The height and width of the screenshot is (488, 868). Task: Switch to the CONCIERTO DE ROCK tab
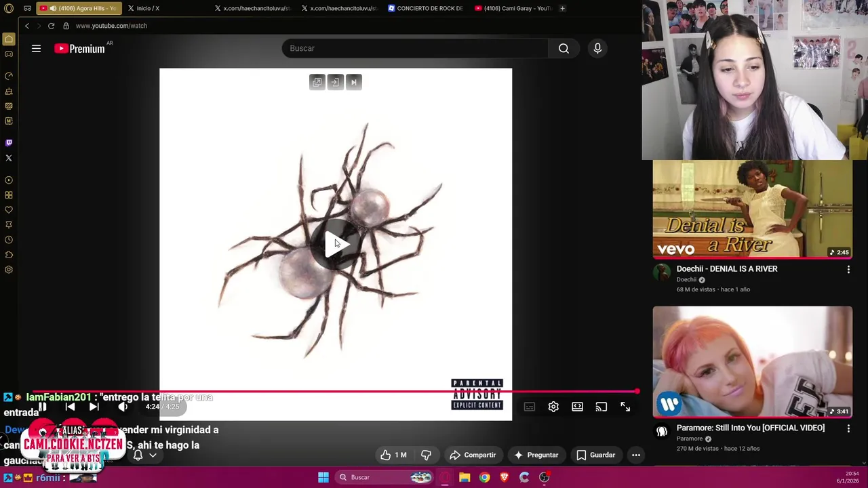click(x=427, y=8)
